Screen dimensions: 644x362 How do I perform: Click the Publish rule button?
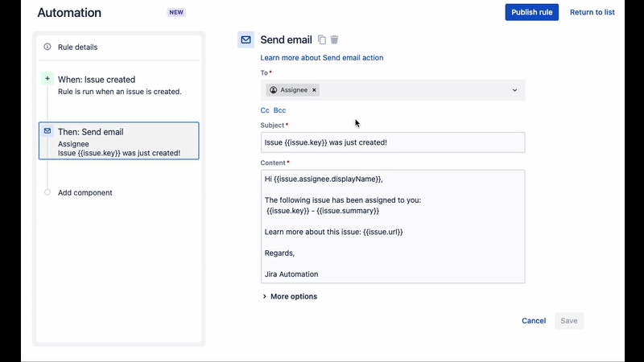pyautogui.click(x=531, y=12)
